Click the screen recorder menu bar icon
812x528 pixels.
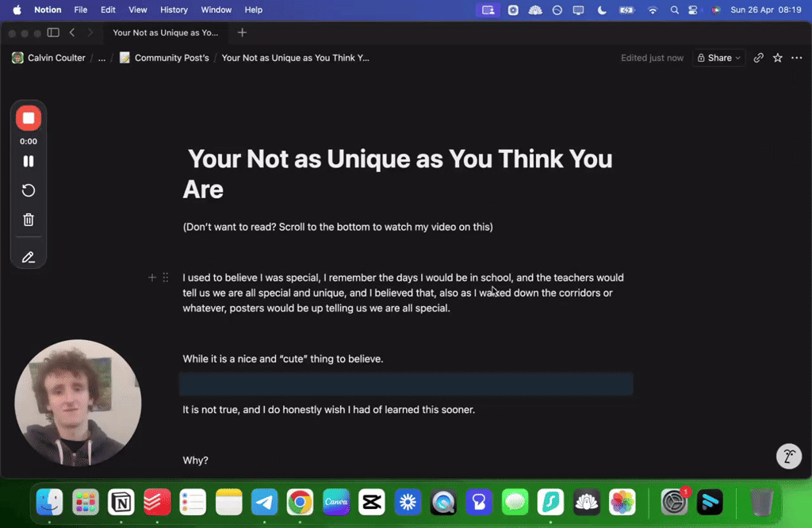(x=488, y=10)
